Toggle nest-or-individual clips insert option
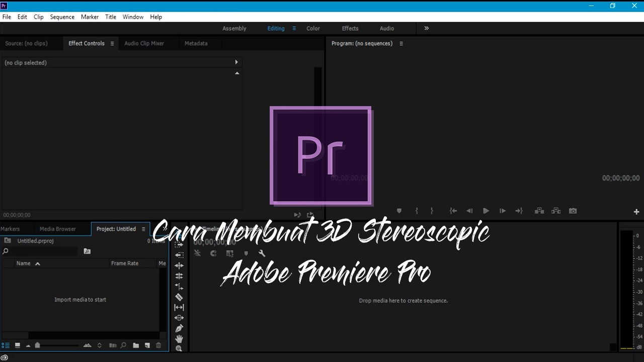Image resolution: width=644 pixels, height=362 pixels. (197, 253)
